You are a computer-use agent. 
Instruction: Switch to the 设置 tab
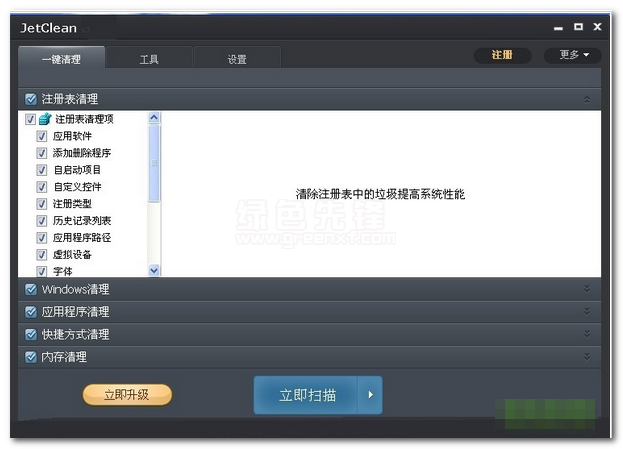(x=237, y=59)
